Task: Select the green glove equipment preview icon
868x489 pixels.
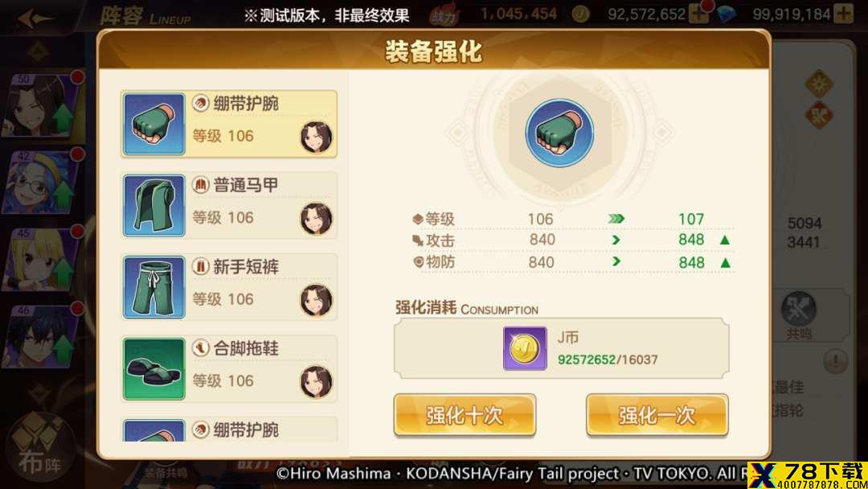Action: click(x=559, y=133)
